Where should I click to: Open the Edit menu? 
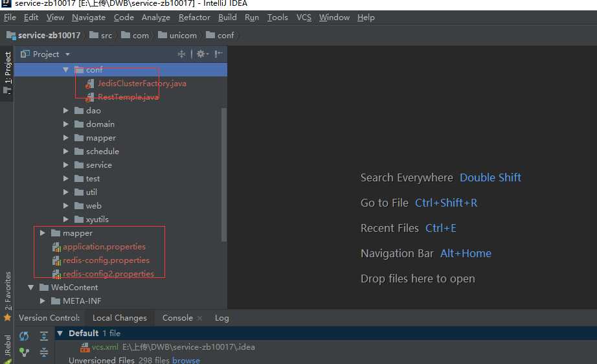(x=31, y=17)
